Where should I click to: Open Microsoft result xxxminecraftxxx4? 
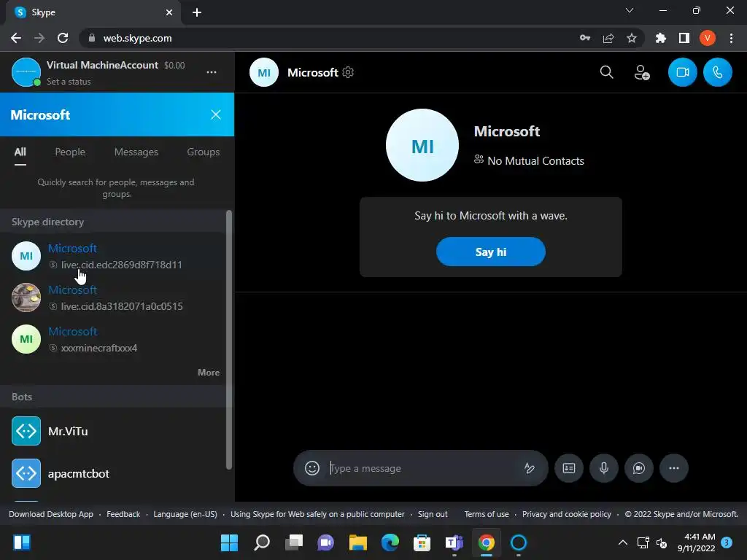(x=113, y=339)
